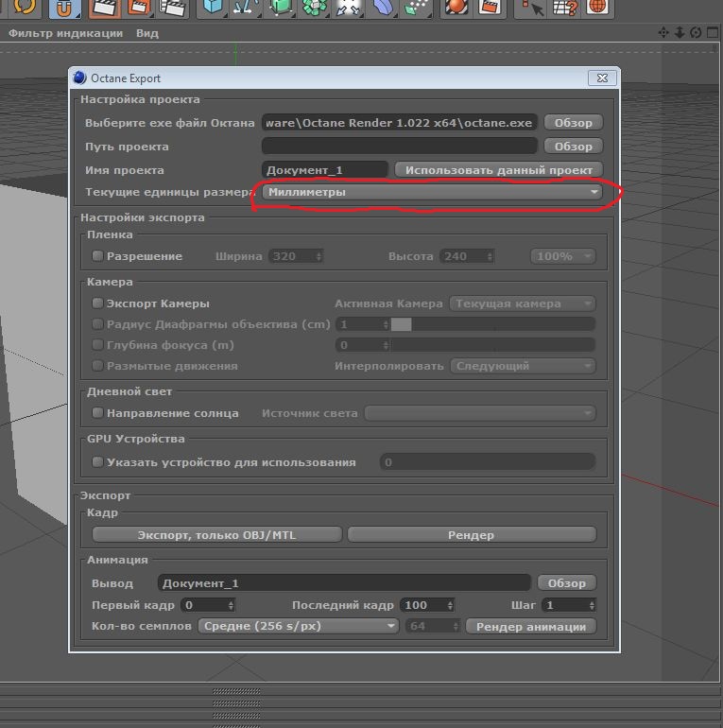Click Обзор next to Вывод field
723x728 pixels.
click(x=566, y=582)
